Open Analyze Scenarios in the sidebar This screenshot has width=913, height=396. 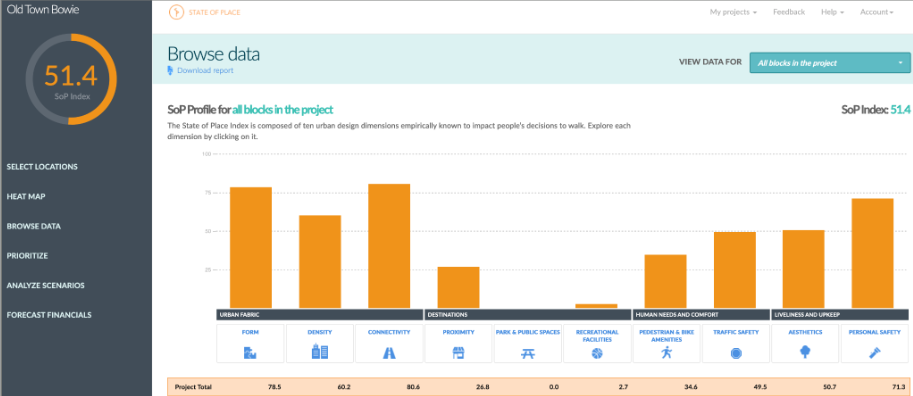point(45,285)
